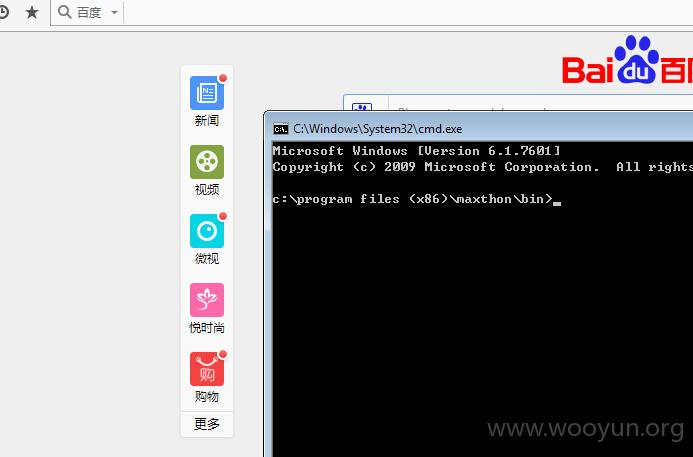Click the 新闻 label text
Screen dimensions: 693x457
(x=207, y=120)
